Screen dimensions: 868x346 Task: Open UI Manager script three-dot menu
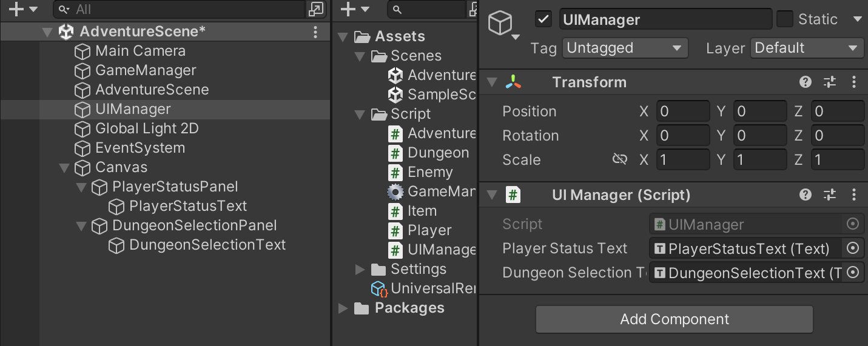tap(854, 195)
